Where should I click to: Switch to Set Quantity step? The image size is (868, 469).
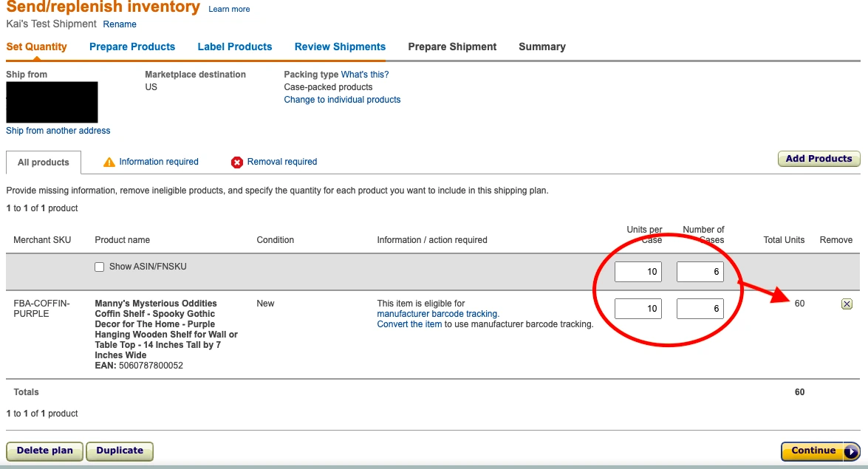(x=36, y=47)
